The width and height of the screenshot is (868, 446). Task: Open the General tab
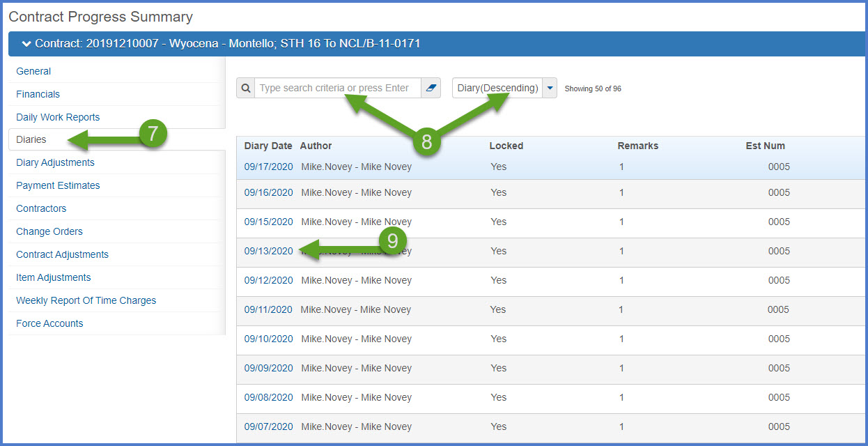pyautogui.click(x=33, y=71)
